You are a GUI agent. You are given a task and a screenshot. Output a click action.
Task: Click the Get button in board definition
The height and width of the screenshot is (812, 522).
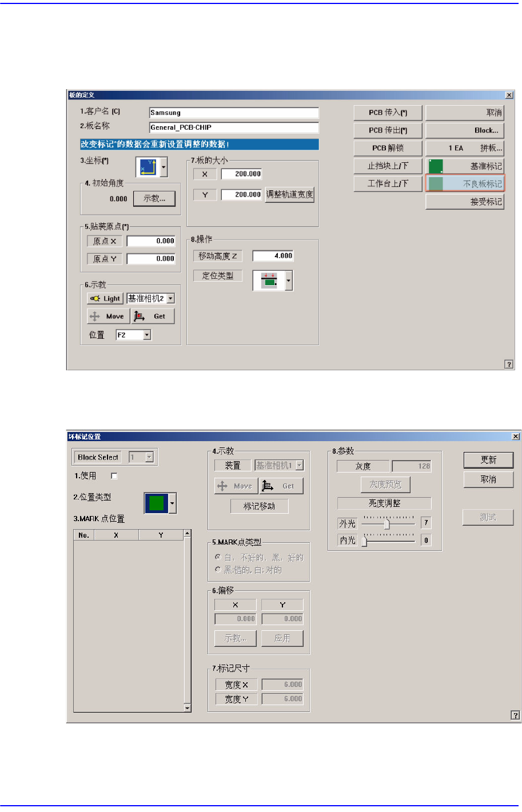[x=153, y=316]
